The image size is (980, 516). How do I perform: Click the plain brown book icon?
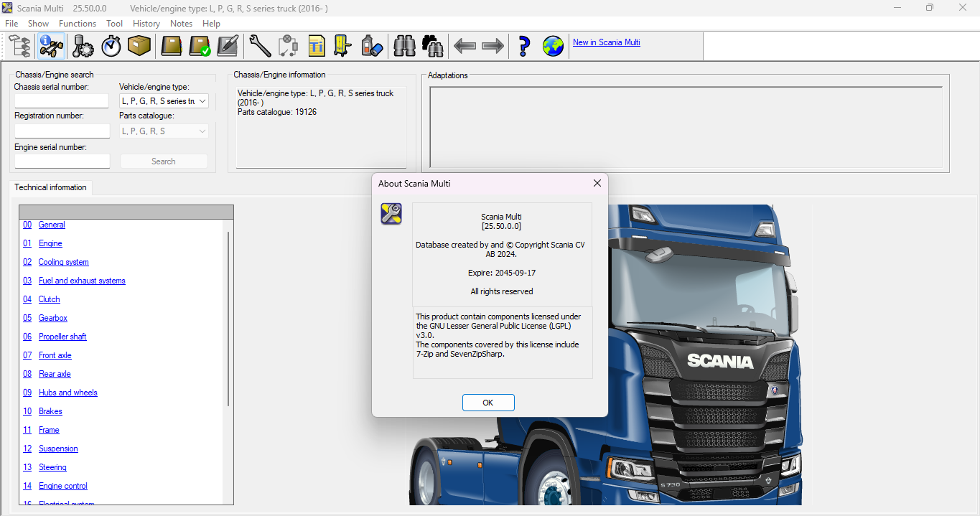point(172,47)
